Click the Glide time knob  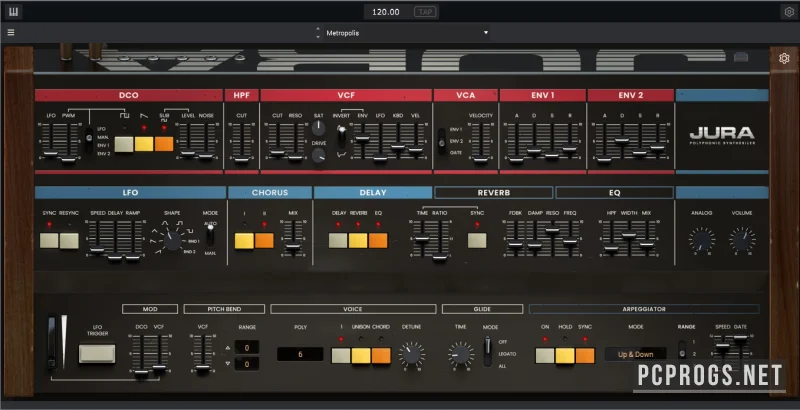coord(460,354)
